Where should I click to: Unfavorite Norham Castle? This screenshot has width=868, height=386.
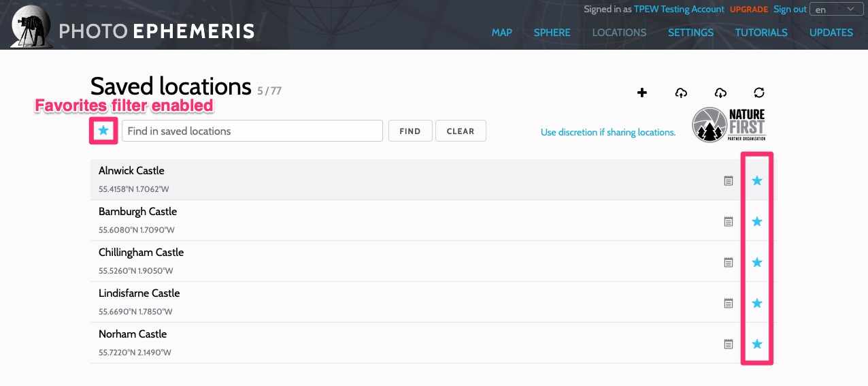tap(757, 344)
